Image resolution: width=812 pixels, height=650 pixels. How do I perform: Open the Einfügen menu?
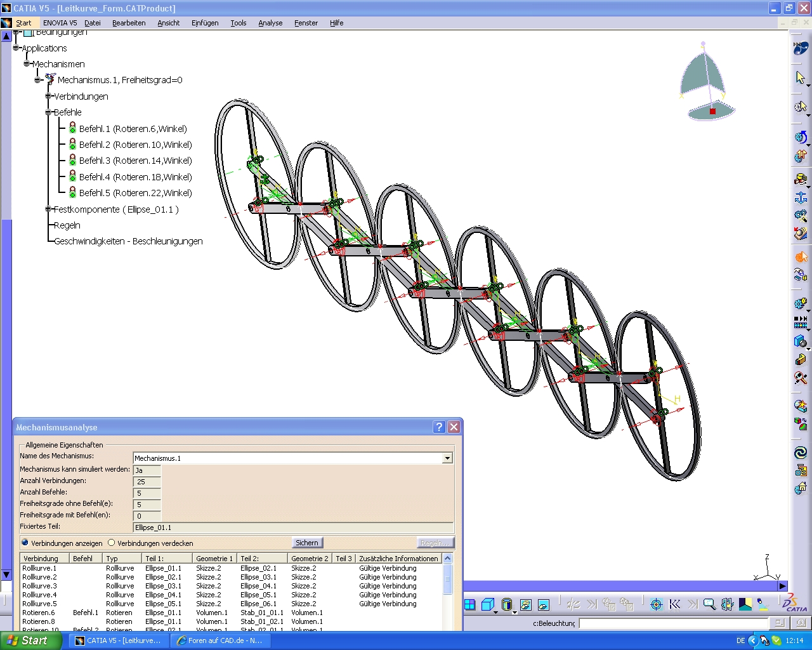[205, 23]
